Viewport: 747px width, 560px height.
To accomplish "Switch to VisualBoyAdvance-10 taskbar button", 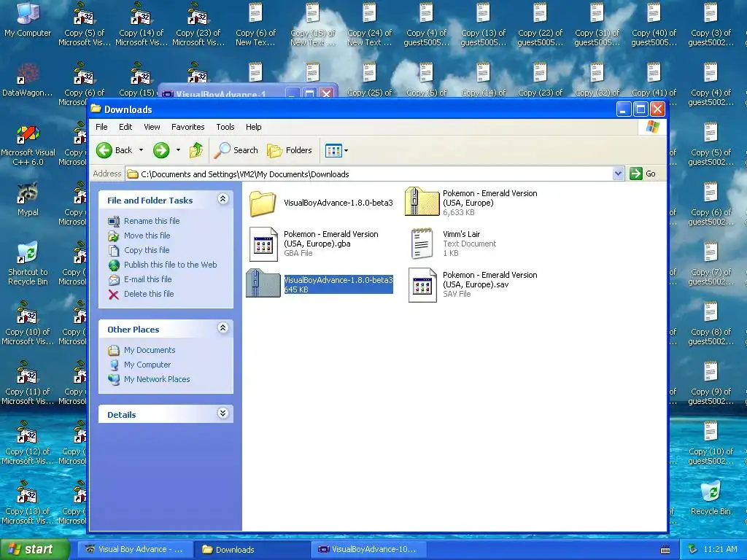I will pyautogui.click(x=368, y=550).
